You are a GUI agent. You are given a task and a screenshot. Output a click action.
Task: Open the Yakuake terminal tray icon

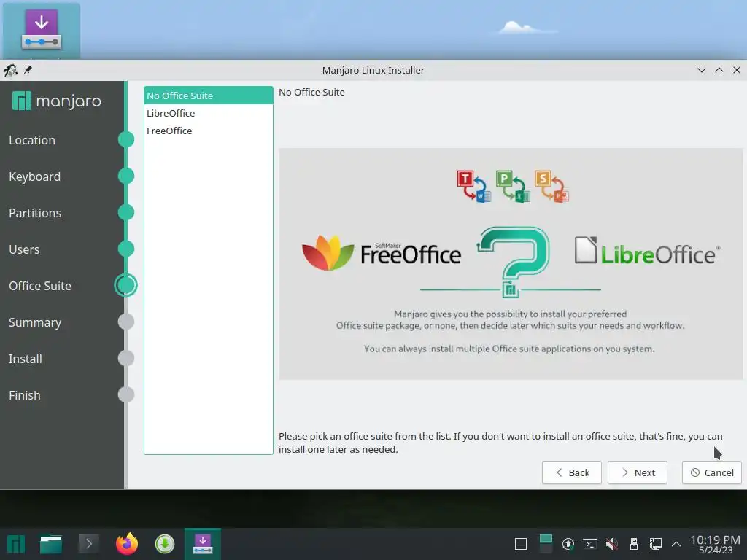(x=590, y=544)
